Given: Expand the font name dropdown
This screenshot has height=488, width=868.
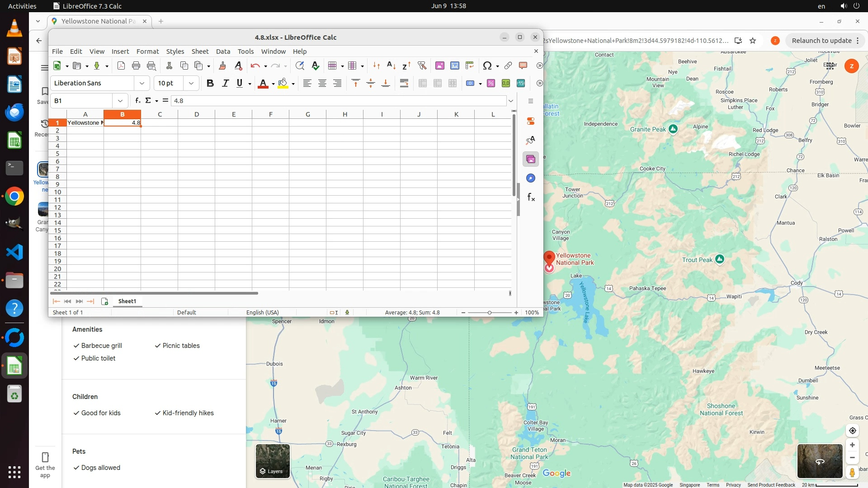Looking at the screenshot, I should 142,83.
